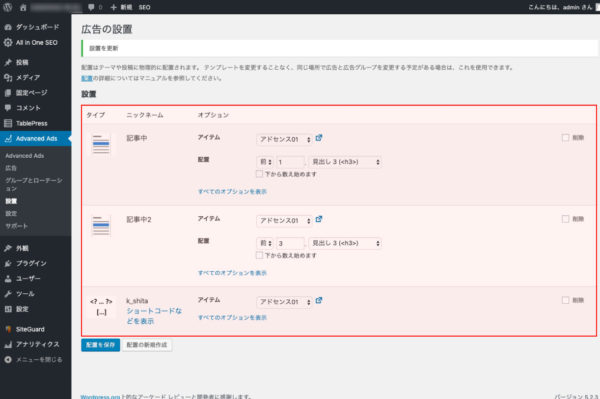The width and height of the screenshot is (600, 399).
Task: Click ショートコードなどを表示 link for k_shita
Action: tap(154, 316)
